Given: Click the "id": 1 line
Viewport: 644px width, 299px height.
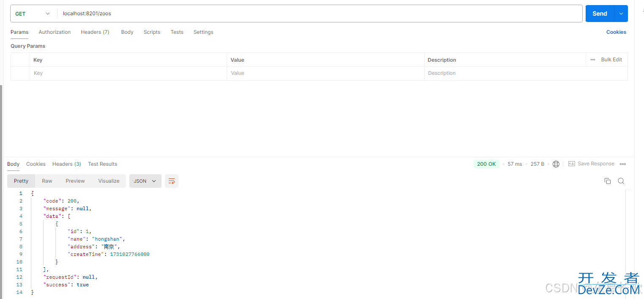Looking at the screenshot, I should (79, 231).
